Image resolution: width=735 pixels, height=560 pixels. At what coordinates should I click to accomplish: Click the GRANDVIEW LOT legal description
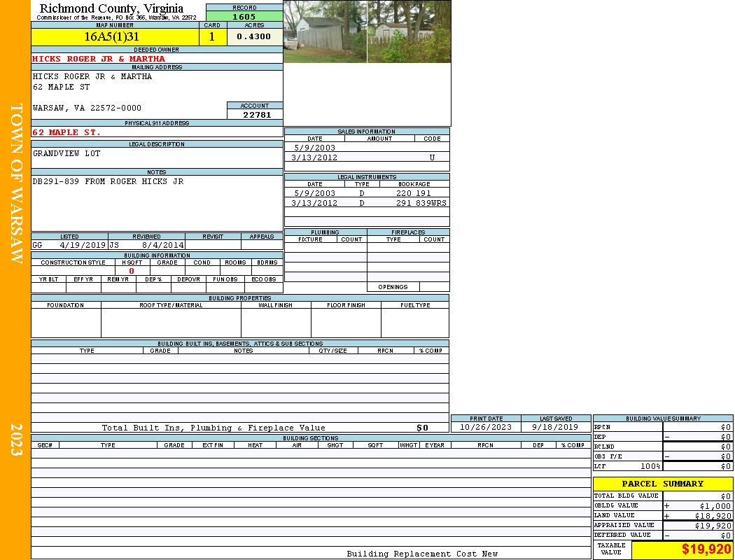click(x=66, y=153)
